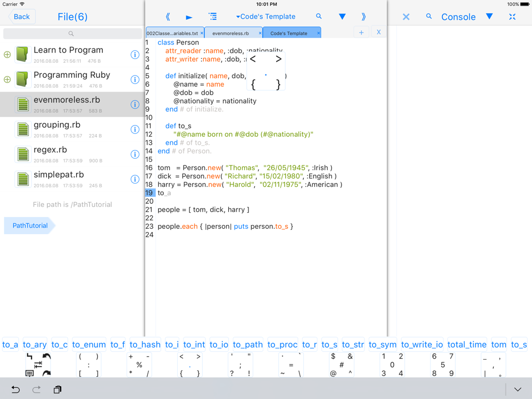
Task: Open the Console down-triangle menu
Action: click(489, 16)
